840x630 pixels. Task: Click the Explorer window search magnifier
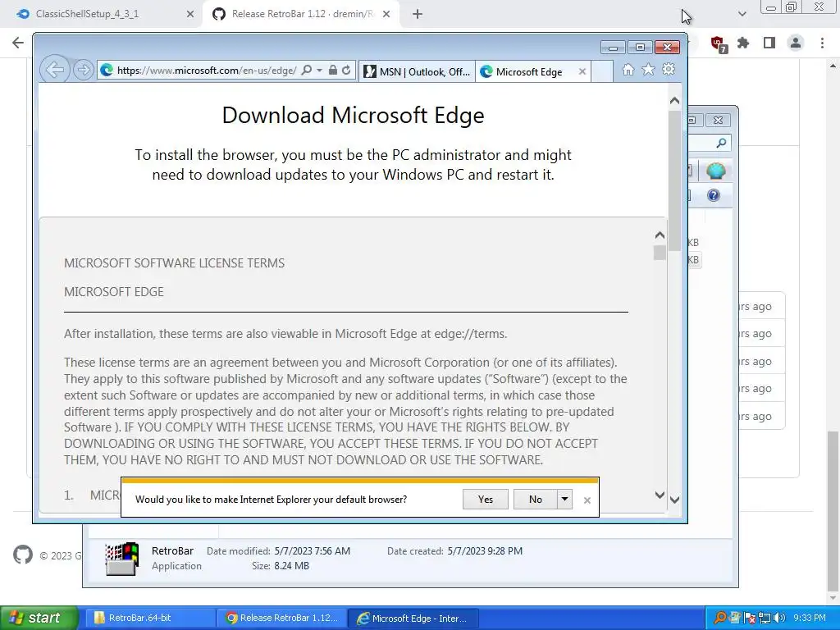click(721, 143)
